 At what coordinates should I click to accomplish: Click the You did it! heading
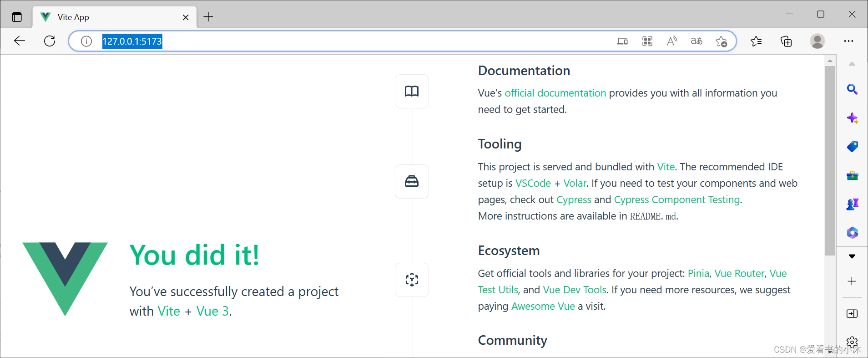point(195,255)
